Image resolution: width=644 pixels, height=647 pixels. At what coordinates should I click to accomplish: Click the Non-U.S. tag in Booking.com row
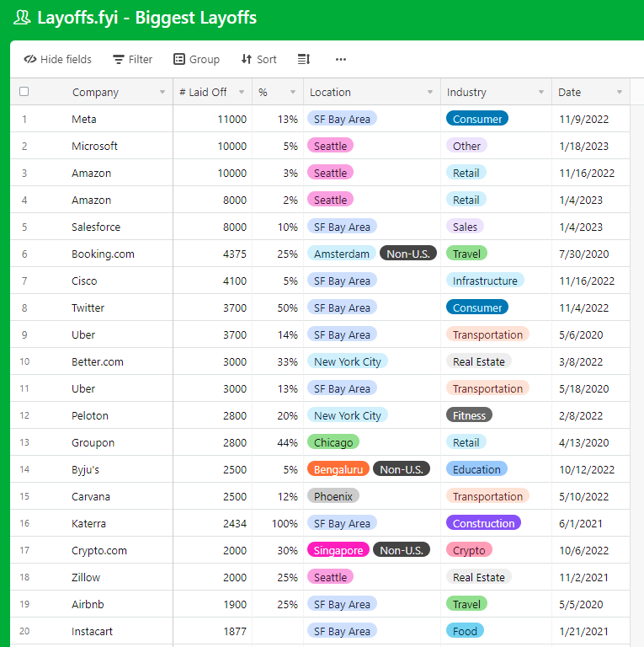[408, 254]
